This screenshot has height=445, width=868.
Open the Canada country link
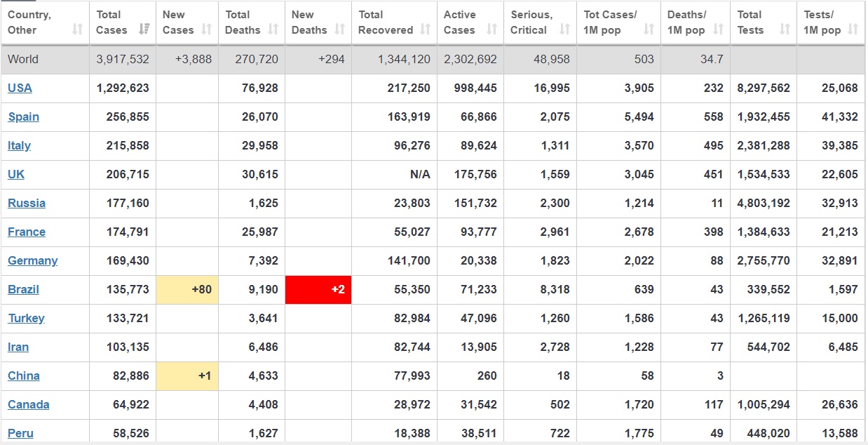(x=29, y=404)
